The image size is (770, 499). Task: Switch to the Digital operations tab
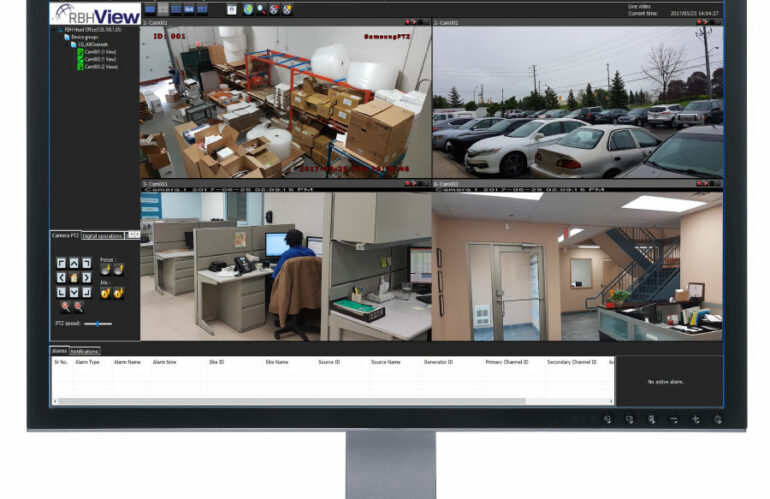point(102,236)
